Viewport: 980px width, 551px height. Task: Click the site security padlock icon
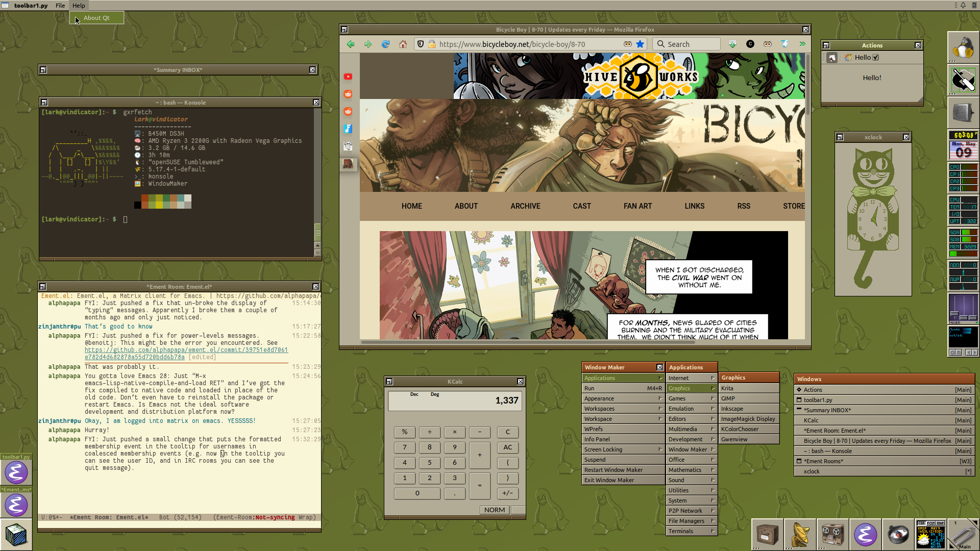(432, 44)
